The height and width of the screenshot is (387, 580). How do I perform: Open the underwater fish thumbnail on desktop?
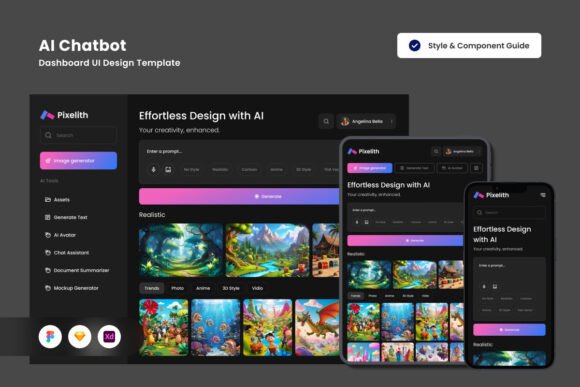tap(216, 327)
